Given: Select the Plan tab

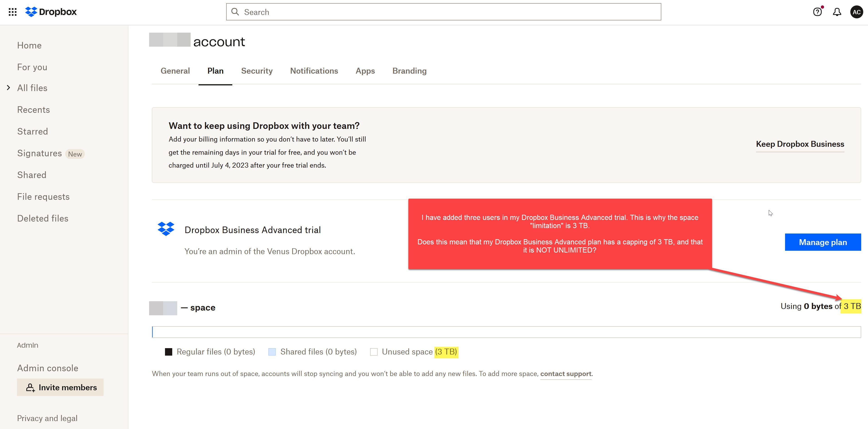Looking at the screenshot, I should (x=215, y=71).
